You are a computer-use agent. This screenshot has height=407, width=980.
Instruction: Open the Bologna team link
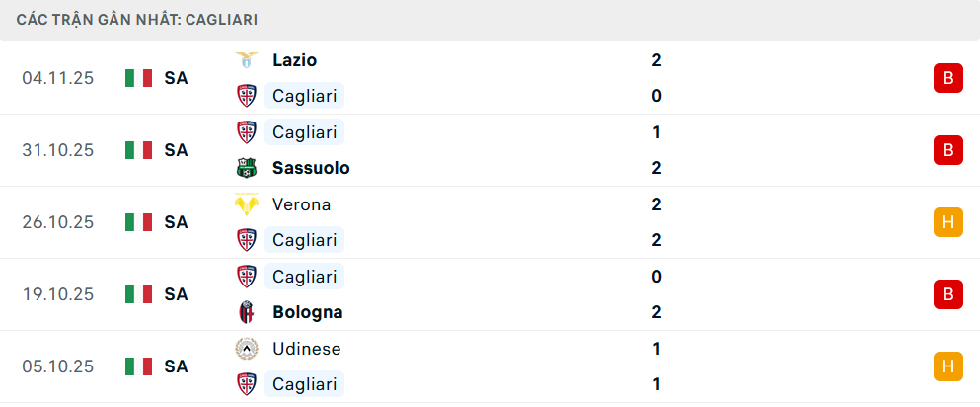pos(307,312)
